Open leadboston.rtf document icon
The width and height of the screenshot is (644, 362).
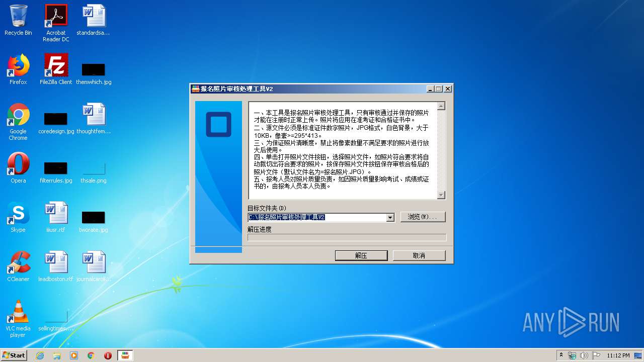(x=56, y=266)
